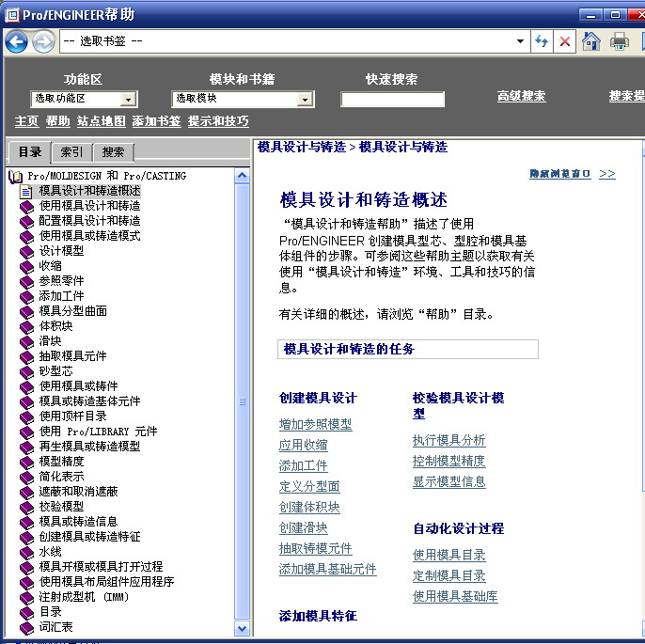Open 提示和技巧 link
Screen dimensions: 645x644
pyautogui.click(x=218, y=121)
